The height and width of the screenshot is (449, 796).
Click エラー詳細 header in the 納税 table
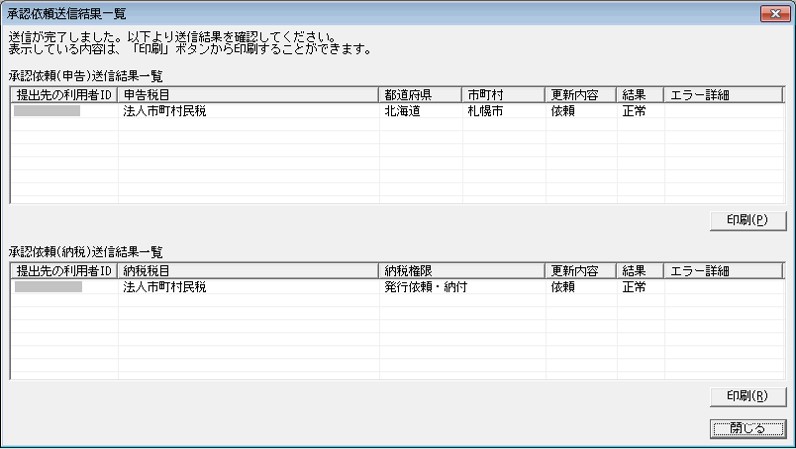click(723, 271)
